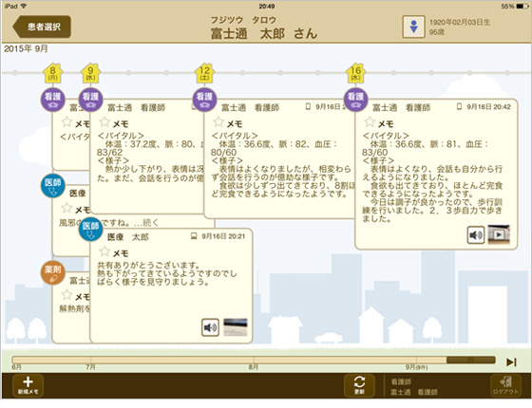This screenshot has width=532, height=408.
Task: Click the 7月 label on timeline
Action: [x=90, y=367]
